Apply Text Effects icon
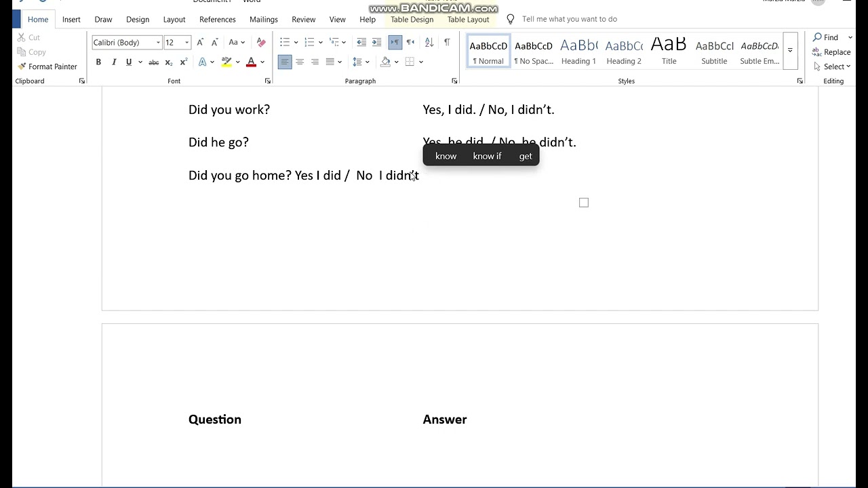The width and height of the screenshot is (868, 488). click(x=202, y=62)
